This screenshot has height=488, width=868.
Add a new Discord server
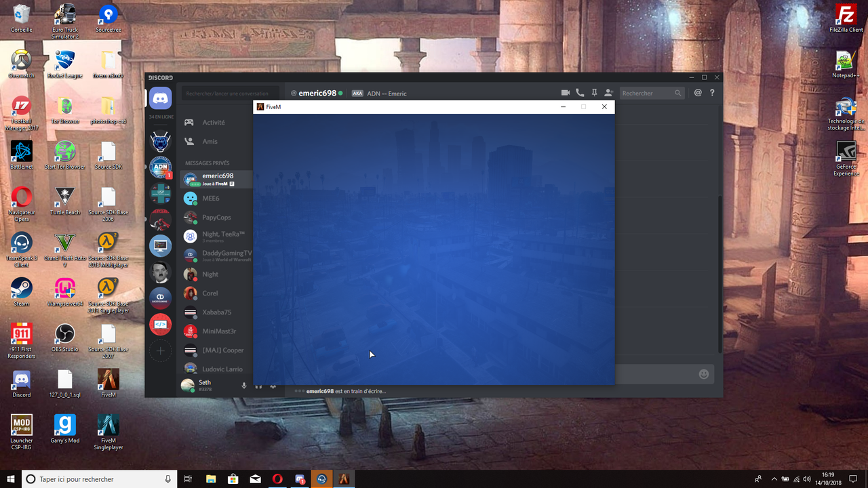161,350
